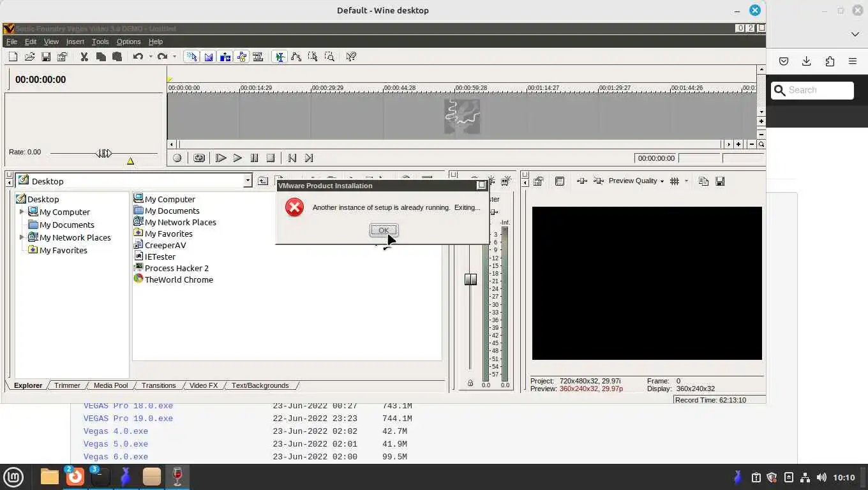Toggle Enable Snapping toolbar button
868x490 pixels.
[191, 57]
